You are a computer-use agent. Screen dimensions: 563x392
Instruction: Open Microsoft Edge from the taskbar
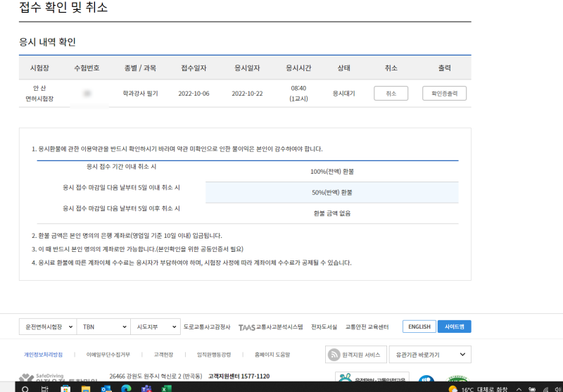[126, 388]
